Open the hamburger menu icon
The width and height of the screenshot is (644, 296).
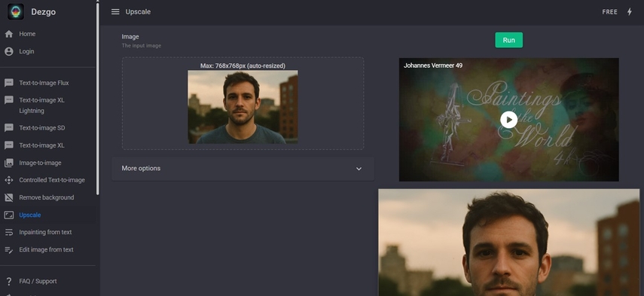click(x=115, y=12)
